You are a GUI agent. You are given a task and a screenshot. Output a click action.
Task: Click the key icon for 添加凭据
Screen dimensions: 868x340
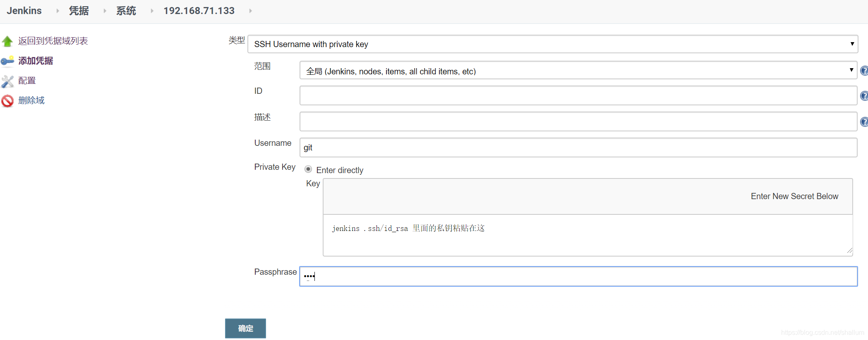7,61
